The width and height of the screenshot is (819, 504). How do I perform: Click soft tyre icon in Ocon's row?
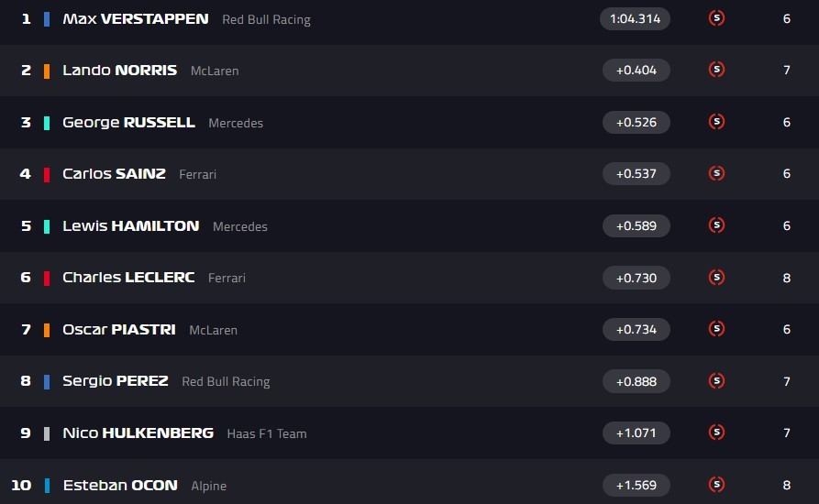717,485
